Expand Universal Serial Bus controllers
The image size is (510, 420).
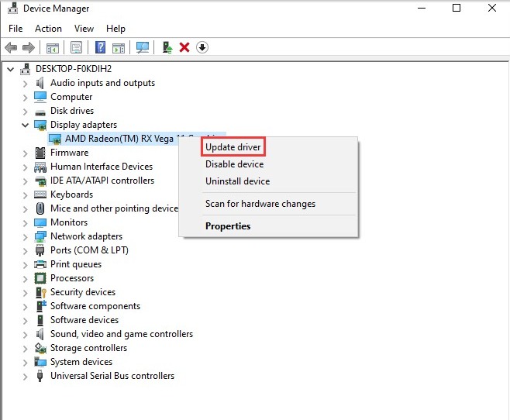(x=26, y=377)
